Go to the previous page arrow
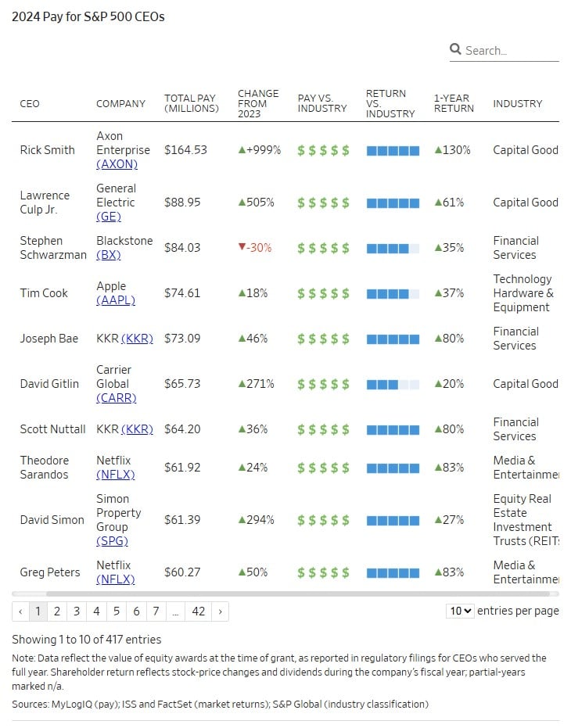This screenshot has height=728, width=571. coord(20,611)
